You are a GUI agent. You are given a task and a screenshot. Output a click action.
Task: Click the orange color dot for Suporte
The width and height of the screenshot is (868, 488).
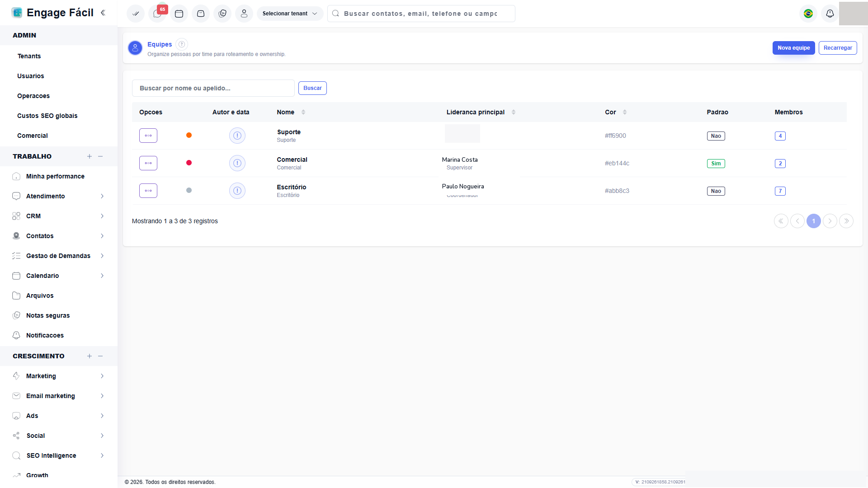point(189,135)
